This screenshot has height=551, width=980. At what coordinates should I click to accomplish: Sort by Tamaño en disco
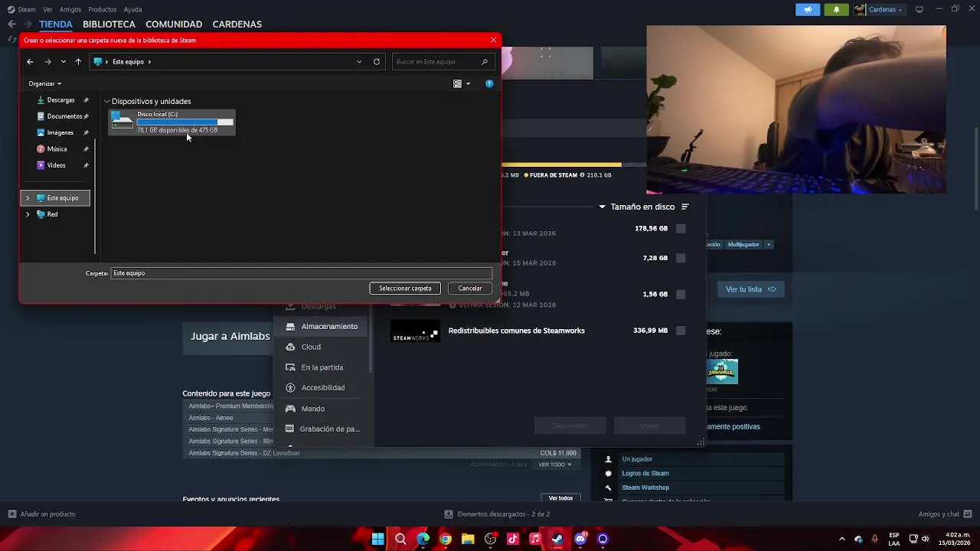pos(643,207)
